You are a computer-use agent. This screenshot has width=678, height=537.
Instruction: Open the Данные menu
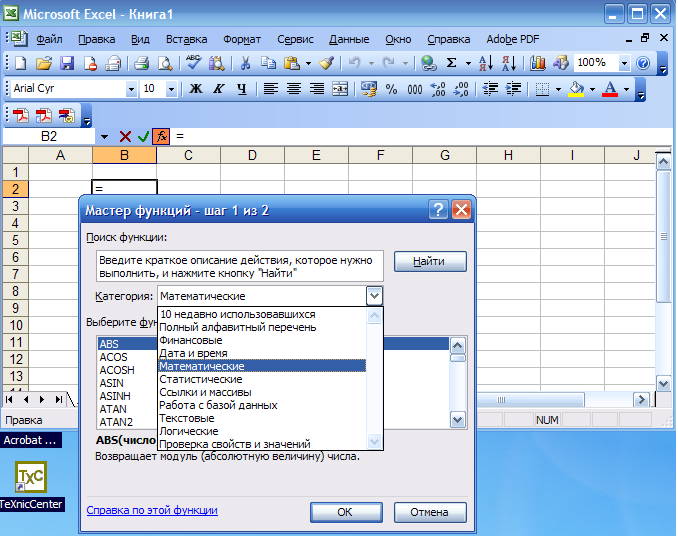[349, 39]
